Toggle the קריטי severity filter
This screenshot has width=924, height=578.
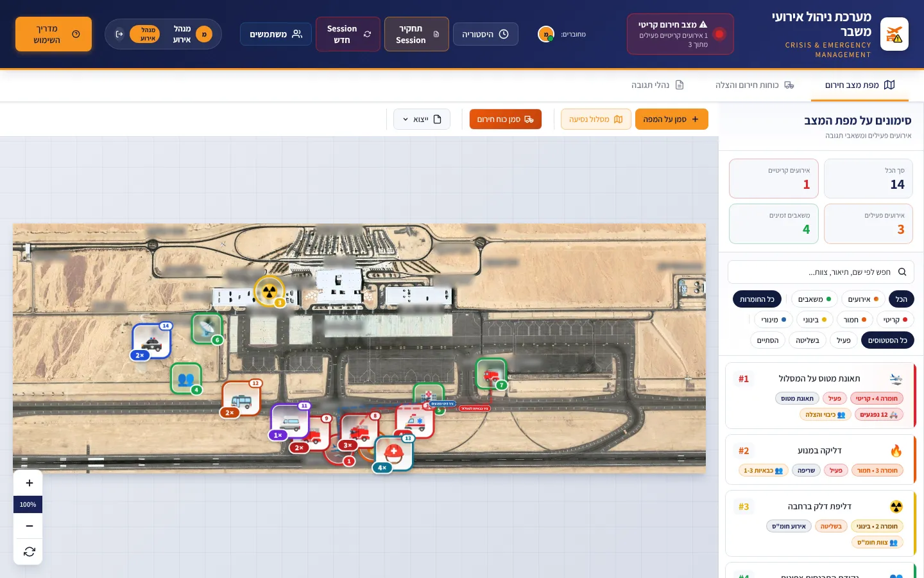pyautogui.click(x=895, y=320)
